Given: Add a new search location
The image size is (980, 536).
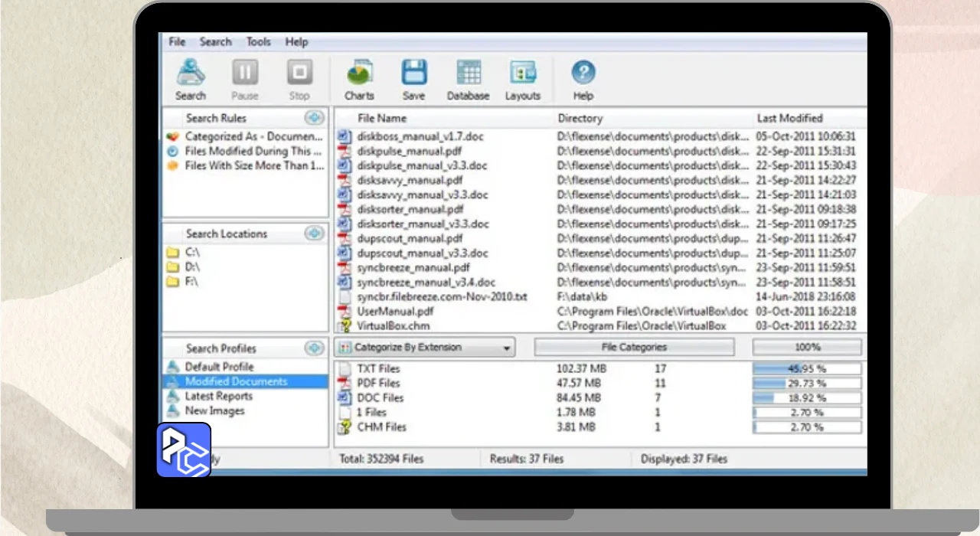Looking at the screenshot, I should click(x=314, y=234).
